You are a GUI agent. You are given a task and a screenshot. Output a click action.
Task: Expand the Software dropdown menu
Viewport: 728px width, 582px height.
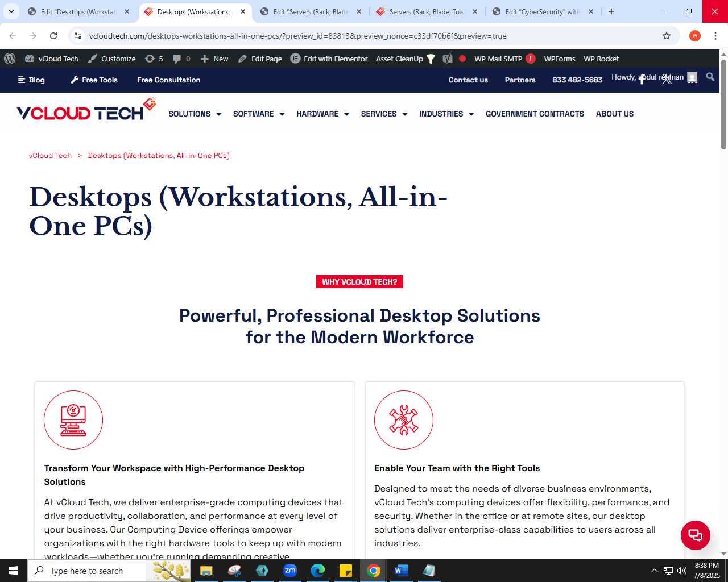tap(259, 114)
